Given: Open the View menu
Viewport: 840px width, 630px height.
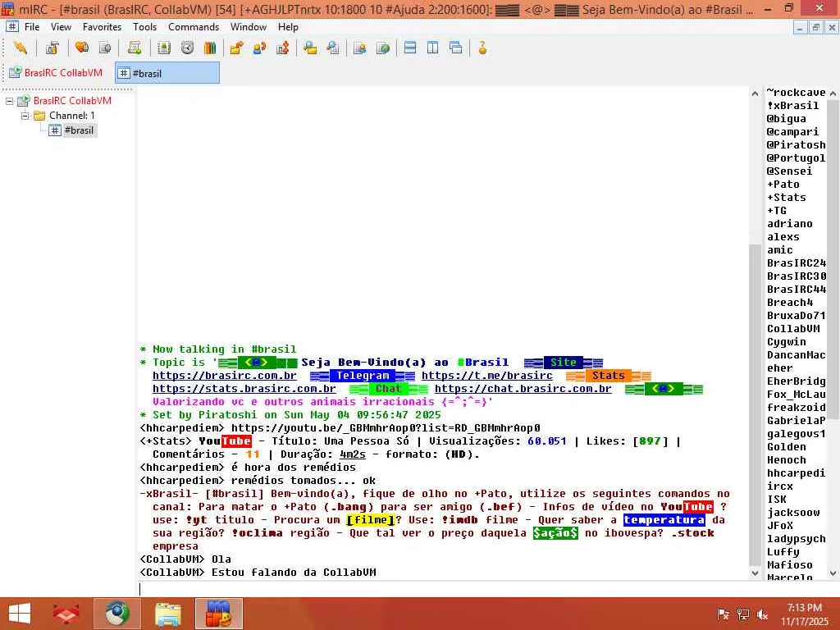Looking at the screenshot, I should point(61,27).
